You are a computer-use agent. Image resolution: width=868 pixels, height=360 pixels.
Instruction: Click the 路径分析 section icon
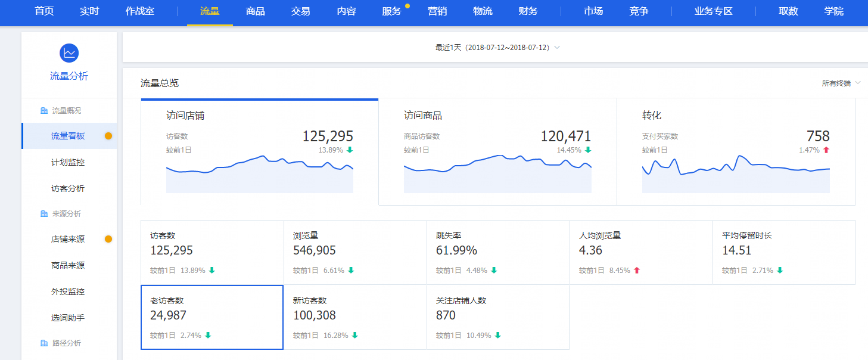44,343
